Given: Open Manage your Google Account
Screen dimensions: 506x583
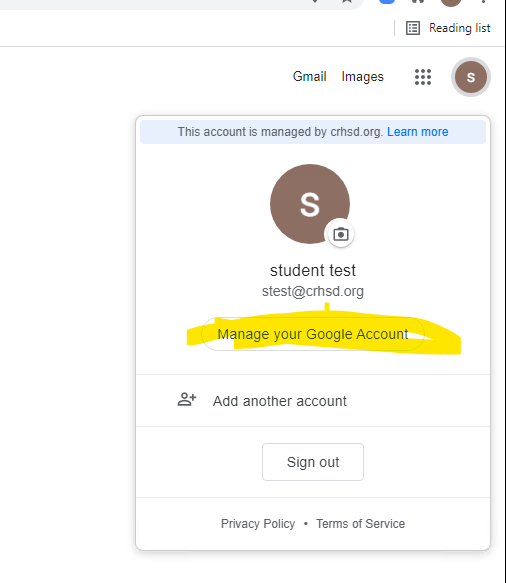Looking at the screenshot, I should click(x=313, y=334).
